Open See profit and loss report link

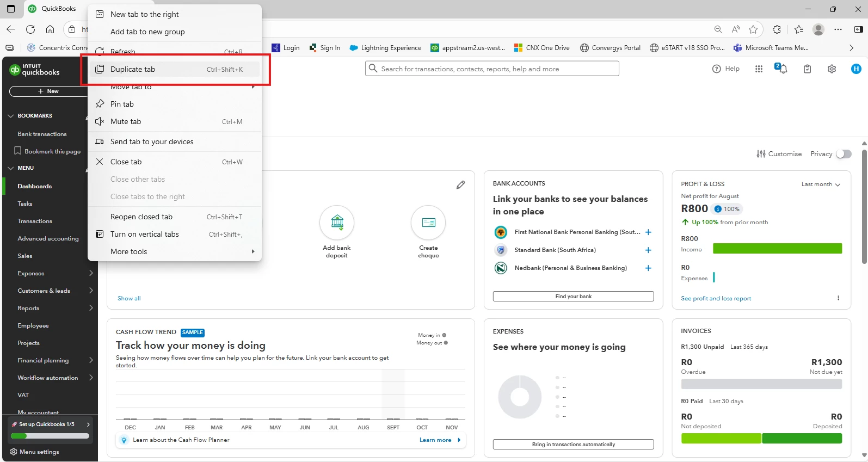[x=716, y=299]
